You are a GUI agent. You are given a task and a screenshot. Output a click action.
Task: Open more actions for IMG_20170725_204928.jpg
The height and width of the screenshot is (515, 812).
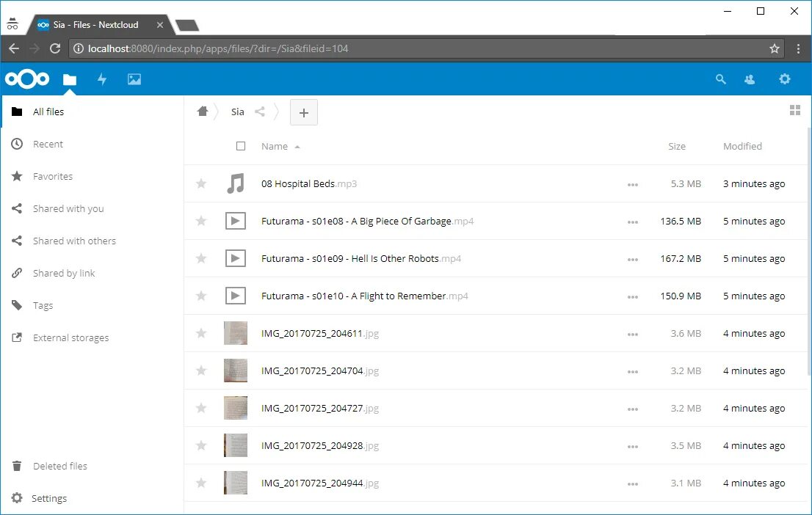[x=632, y=446]
